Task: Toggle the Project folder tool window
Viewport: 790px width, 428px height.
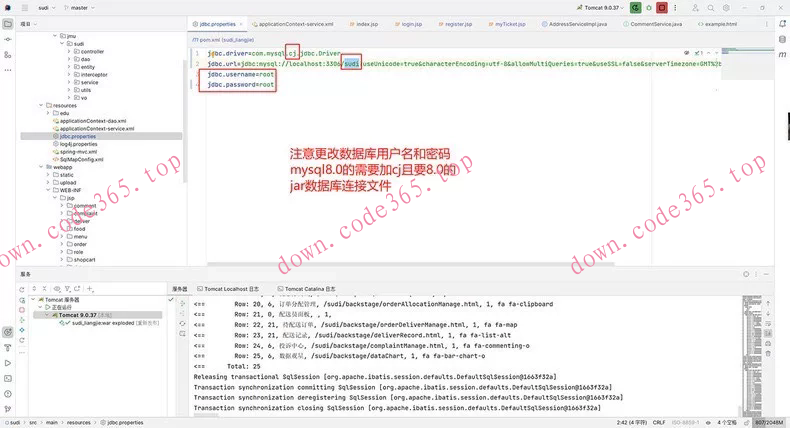Action: (x=7, y=23)
